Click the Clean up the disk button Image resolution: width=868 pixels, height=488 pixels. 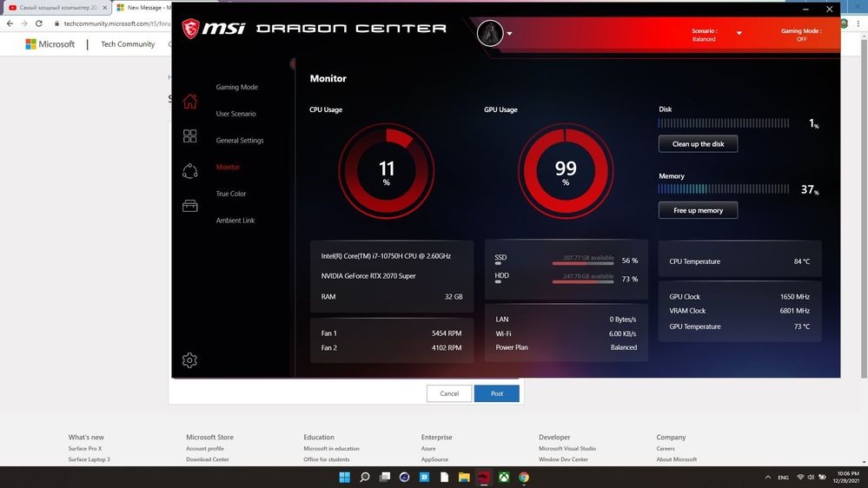pos(698,144)
